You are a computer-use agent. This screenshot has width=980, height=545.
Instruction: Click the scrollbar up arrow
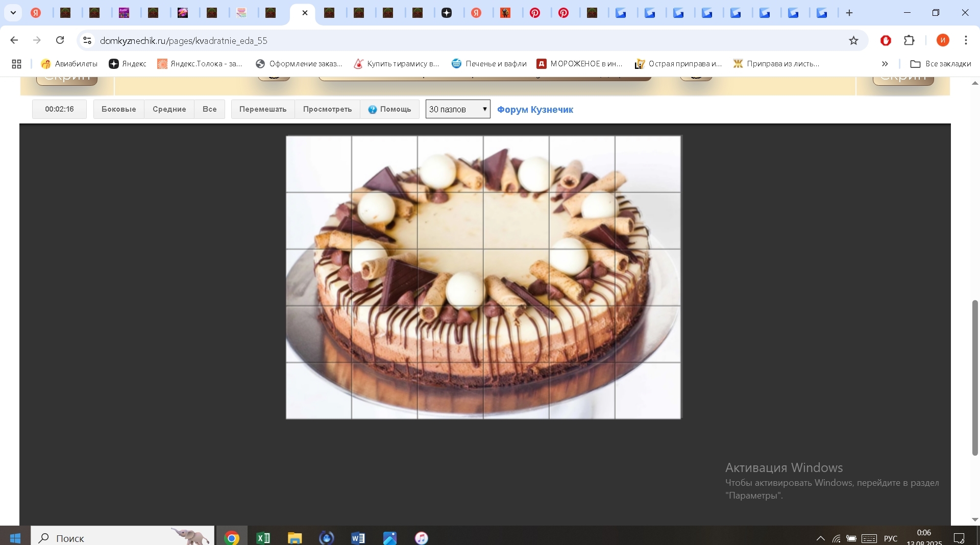click(975, 83)
